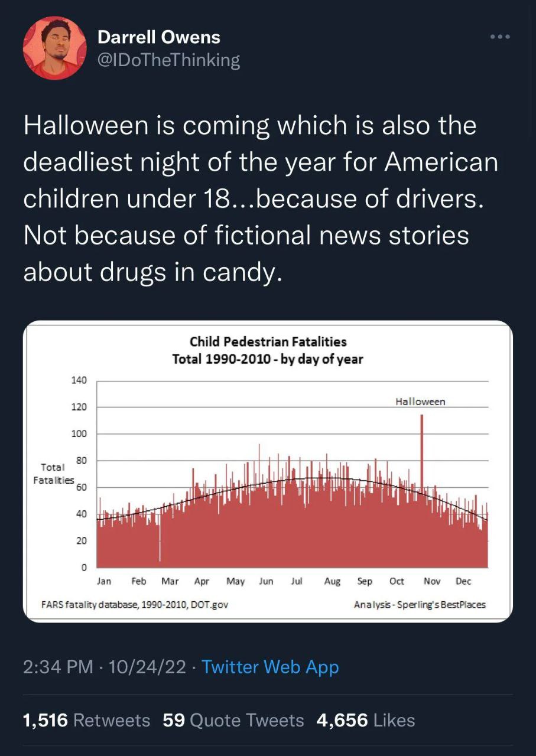Click the chart title 'Child Pedestrian Fatalities'
Image resolution: width=536 pixels, height=756 pixels.
[268, 341]
